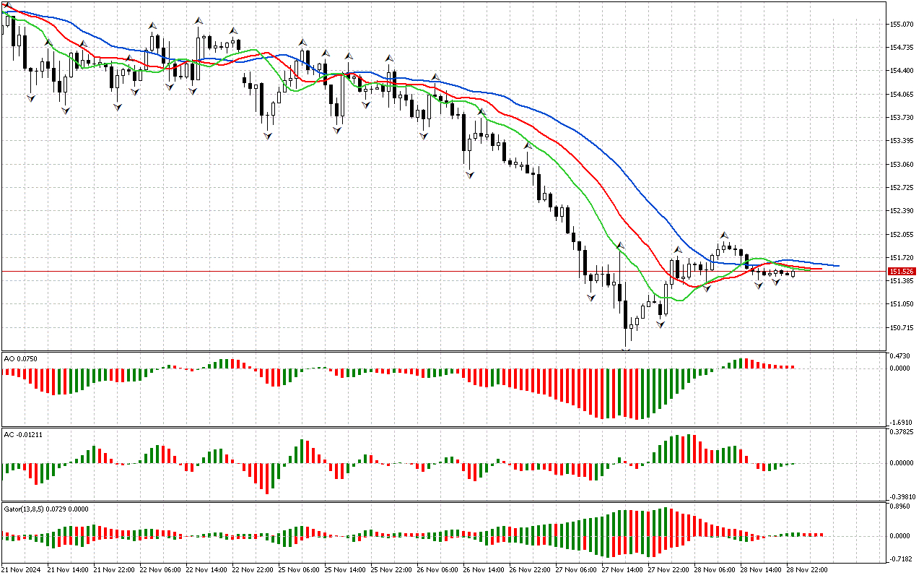Select the AC -0.01211 indicator label
This screenshot has height=578, width=924.
point(22,434)
